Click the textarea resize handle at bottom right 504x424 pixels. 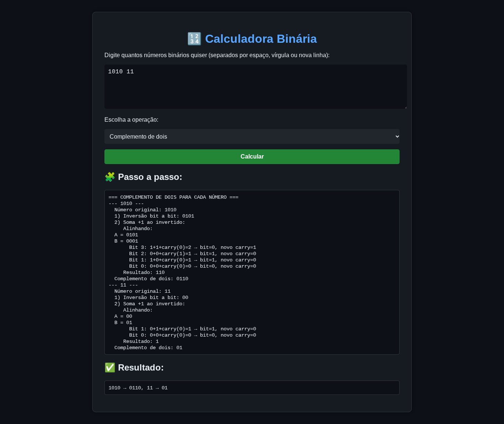(x=405, y=107)
